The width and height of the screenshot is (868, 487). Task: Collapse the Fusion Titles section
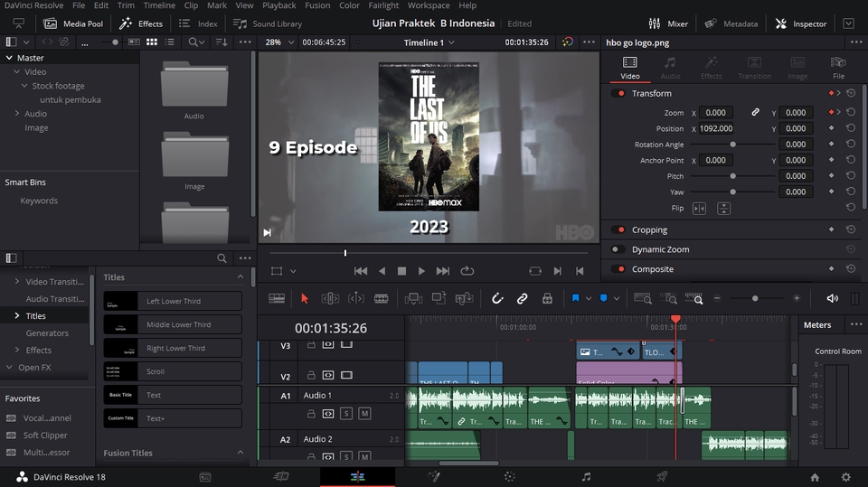coord(241,452)
